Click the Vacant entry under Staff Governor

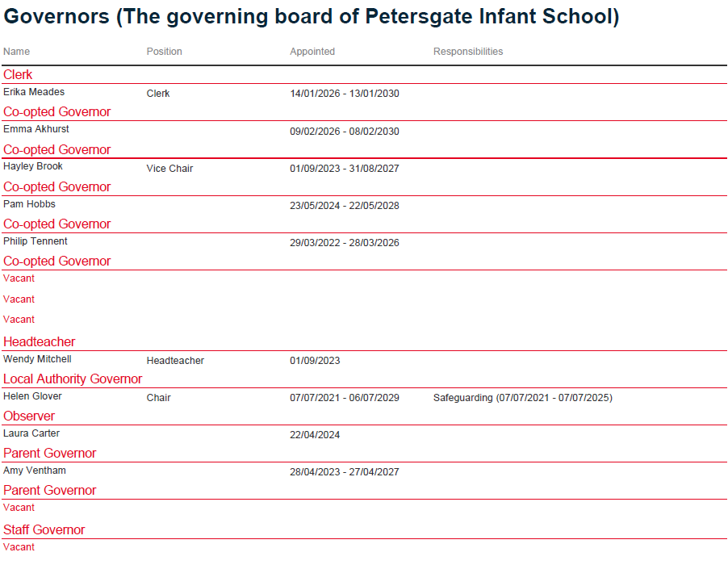[x=19, y=547]
